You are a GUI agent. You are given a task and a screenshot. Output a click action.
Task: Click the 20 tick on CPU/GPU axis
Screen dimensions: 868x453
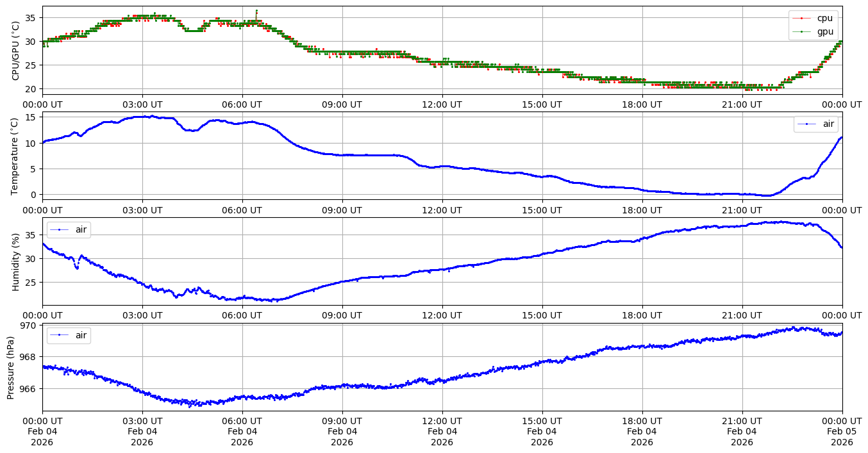(31, 89)
